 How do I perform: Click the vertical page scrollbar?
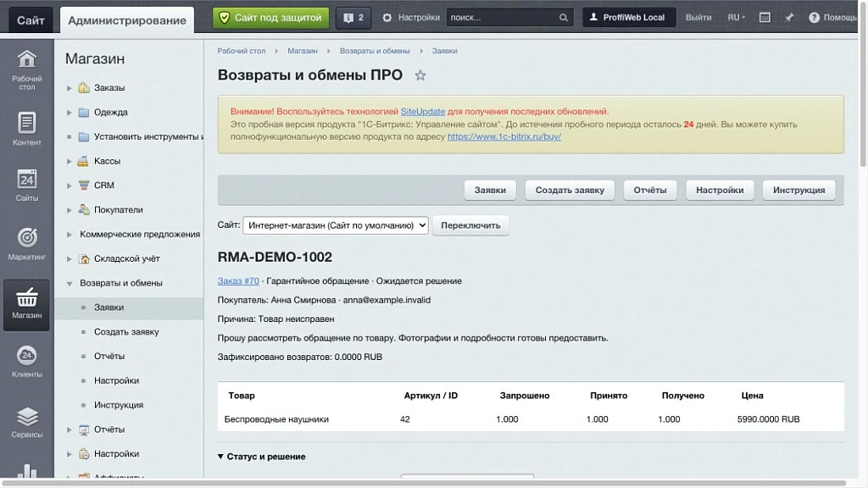click(863, 83)
